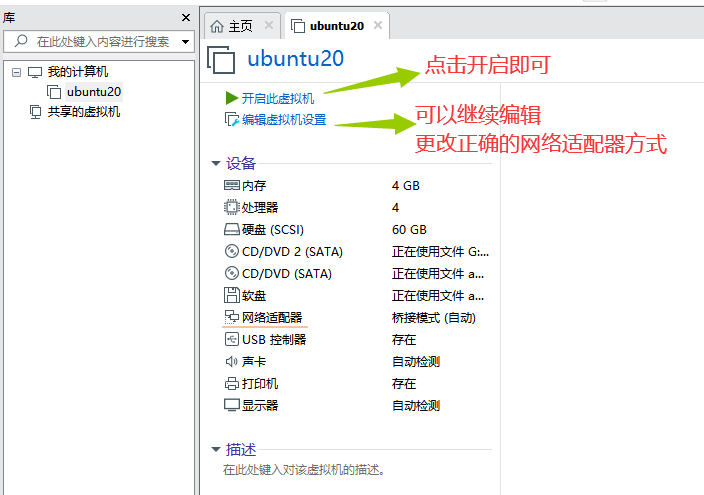
Task: Click the green play icon to power on VM
Action: (231, 98)
